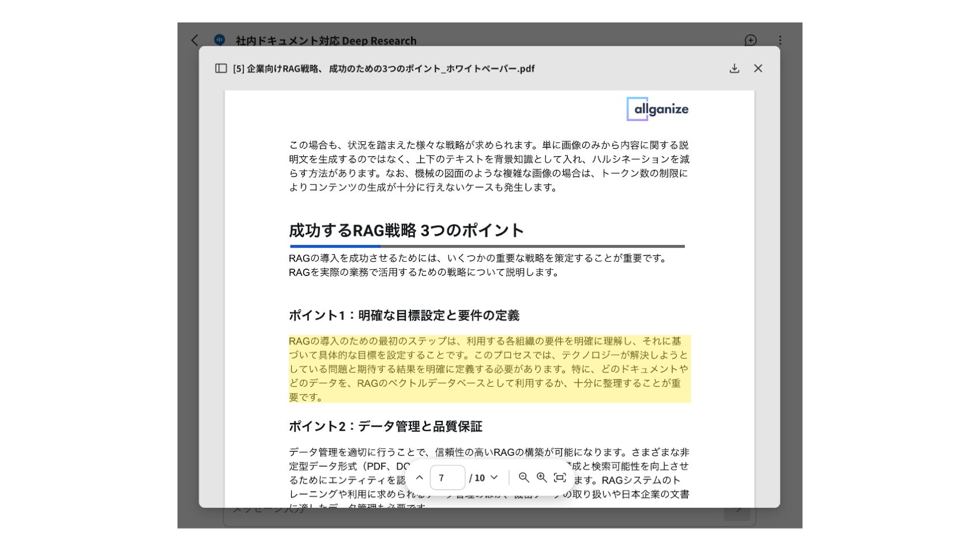Download the white paper PDF

pos(734,69)
